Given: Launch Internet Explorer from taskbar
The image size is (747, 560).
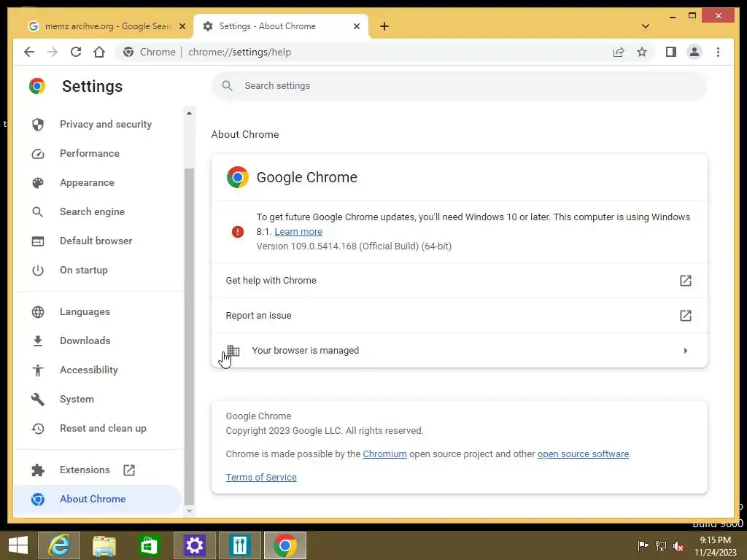Looking at the screenshot, I should [x=59, y=545].
